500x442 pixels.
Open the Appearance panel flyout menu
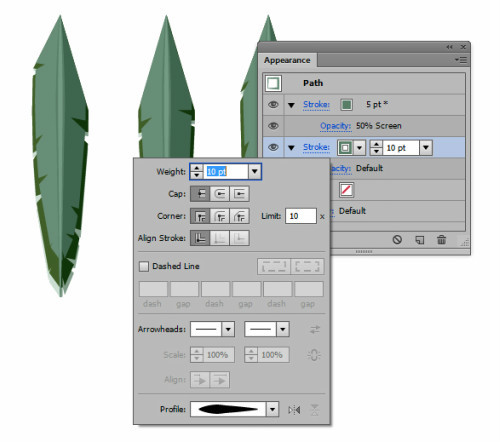pos(461,60)
